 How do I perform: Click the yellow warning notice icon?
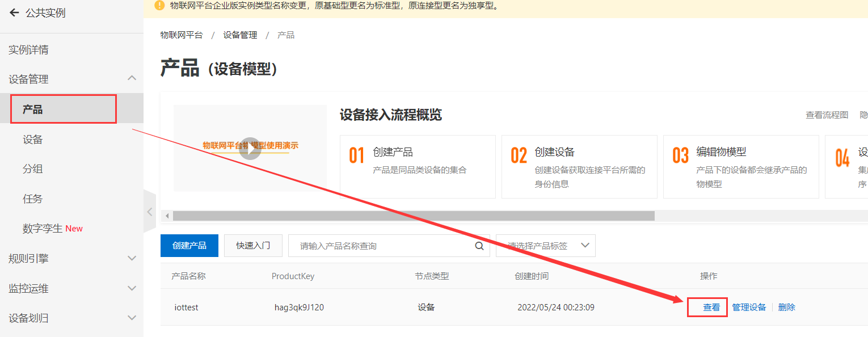(x=159, y=6)
